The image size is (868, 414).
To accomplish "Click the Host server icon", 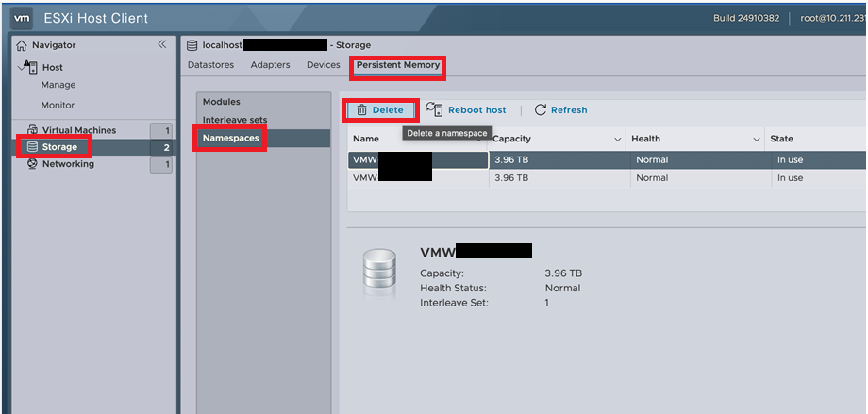I will click(32, 67).
